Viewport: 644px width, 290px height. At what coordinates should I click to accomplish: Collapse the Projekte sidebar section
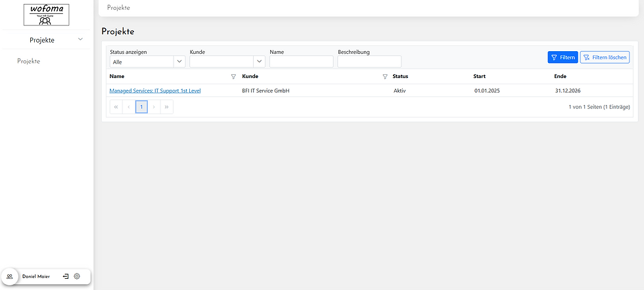[80, 39]
